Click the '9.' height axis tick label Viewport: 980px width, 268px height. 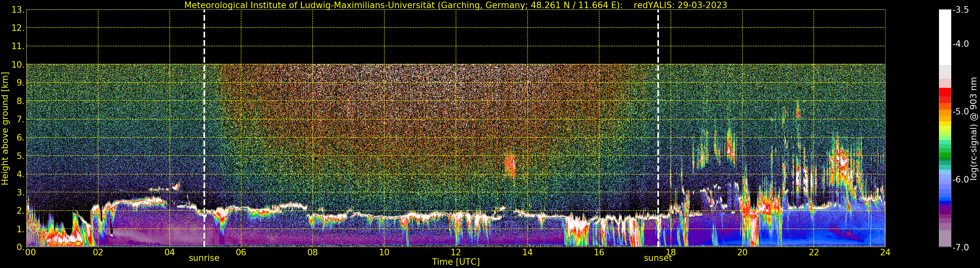(20, 83)
